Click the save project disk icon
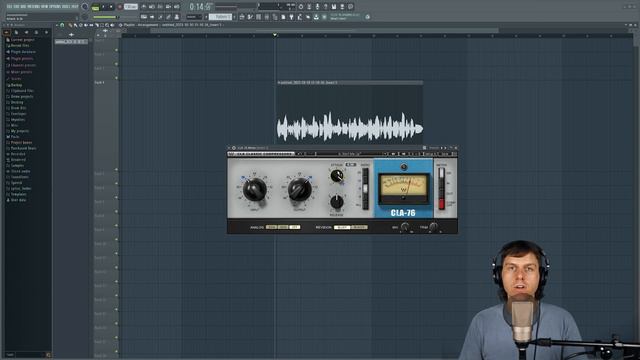640x360 pixels. pos(333,7)
